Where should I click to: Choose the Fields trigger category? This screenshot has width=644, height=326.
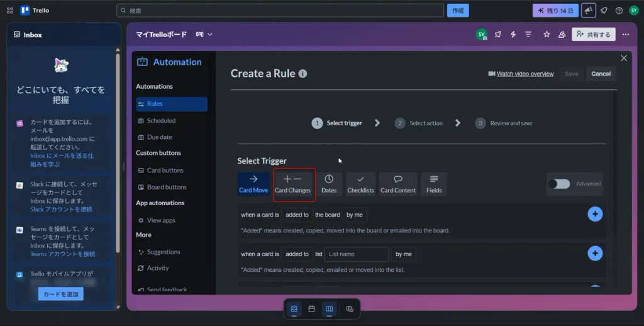click(x=434, y=184)
